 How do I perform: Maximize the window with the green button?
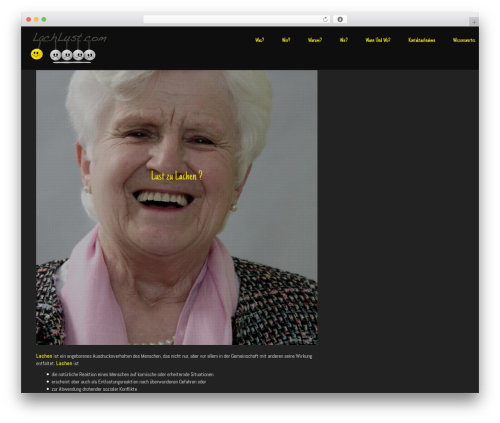click(44, 20)
